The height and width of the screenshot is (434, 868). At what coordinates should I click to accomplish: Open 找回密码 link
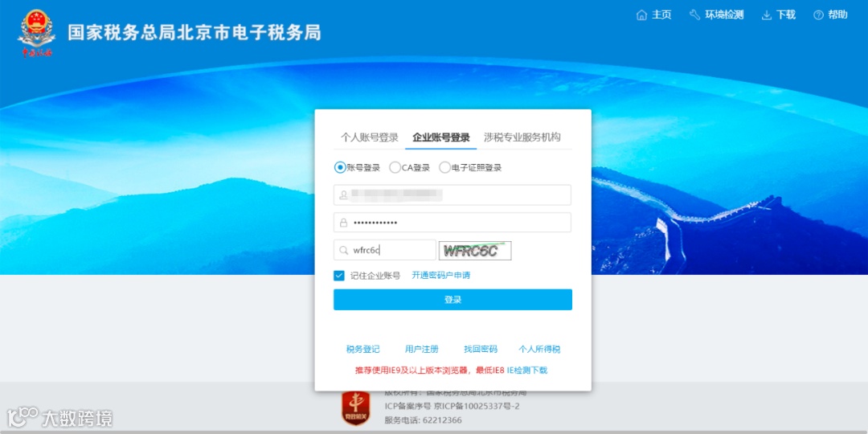(481, 350)
